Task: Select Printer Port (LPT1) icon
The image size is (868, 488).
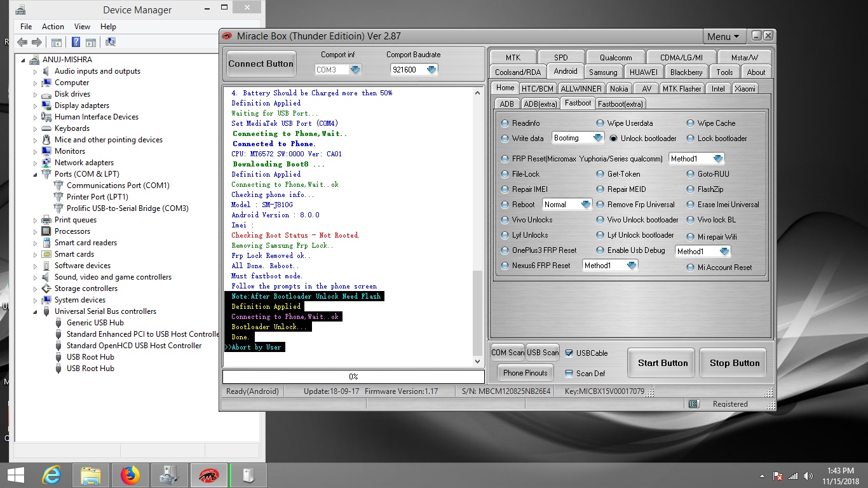Action: point(58,197)
